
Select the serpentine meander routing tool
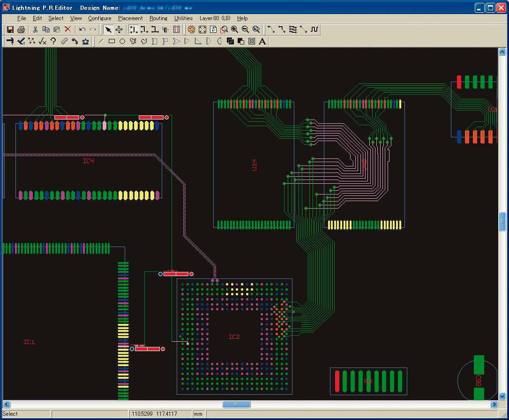pos(314,30)
